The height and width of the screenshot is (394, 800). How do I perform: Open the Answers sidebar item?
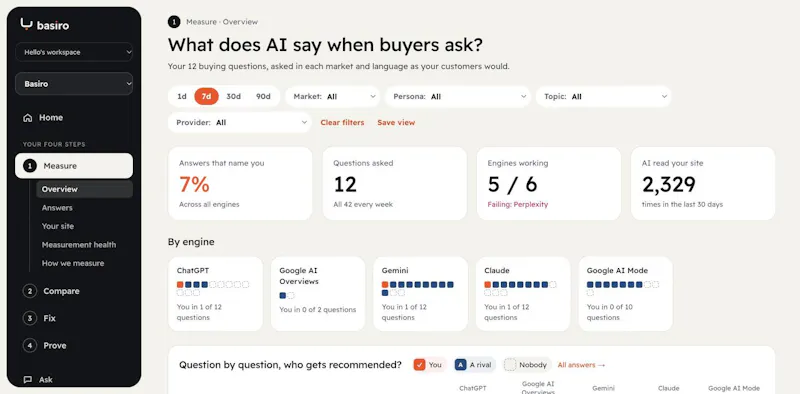[x=57, y=208]
